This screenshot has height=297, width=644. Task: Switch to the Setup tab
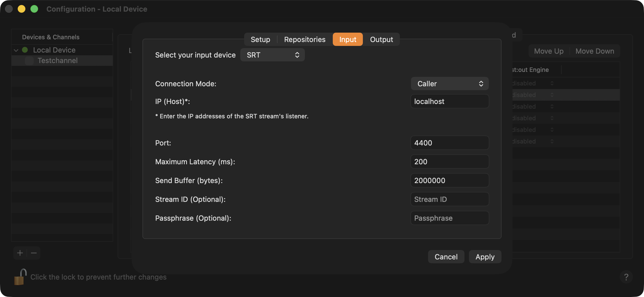(x=260, y=39)
